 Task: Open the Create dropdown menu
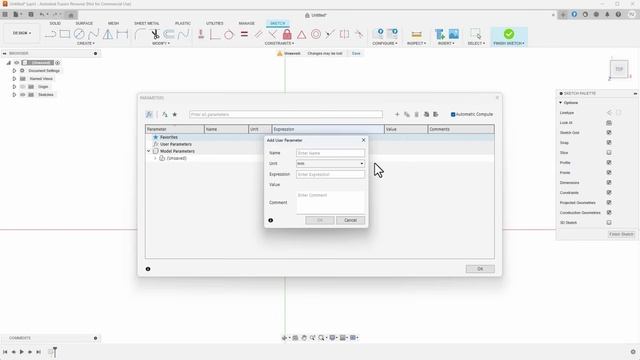tap(86, 43)
